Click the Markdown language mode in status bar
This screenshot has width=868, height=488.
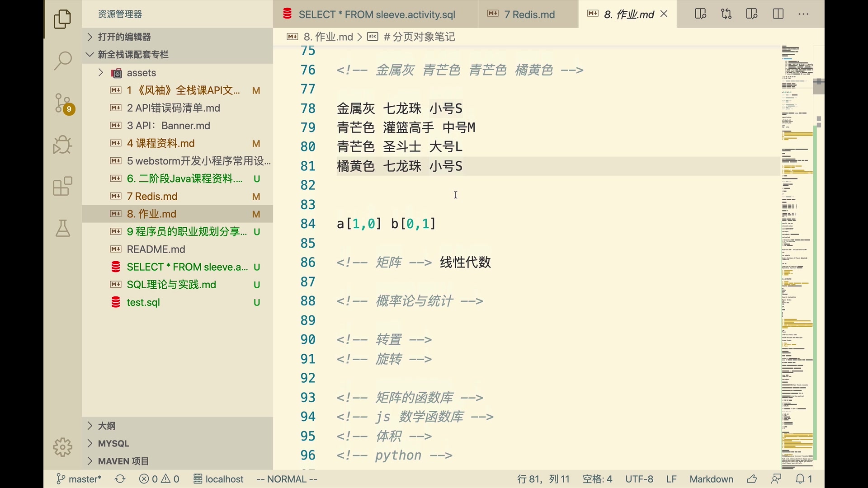coord(710,479)
